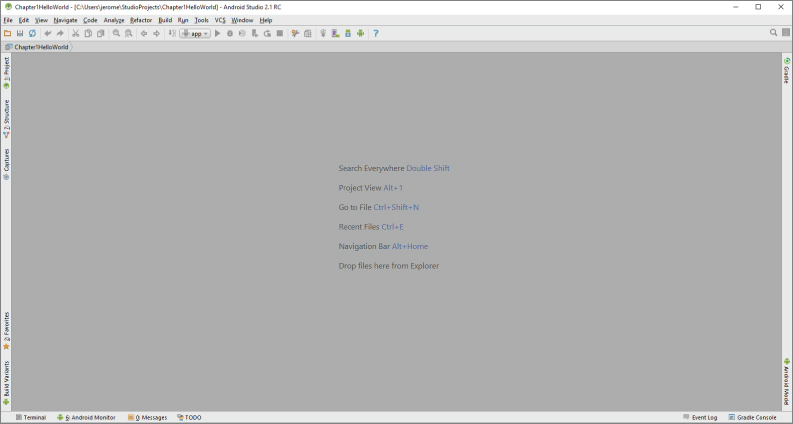Open the Android Device Monitor icon
The image size is (793, 424).
click(x=360, y=33)
